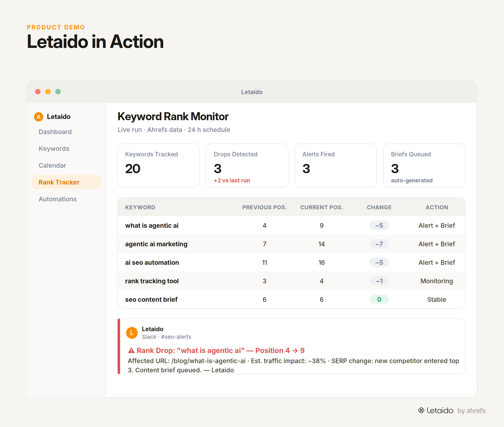
Task: Sort by the CHANGE column header
Action: click(x=379, y=207)
